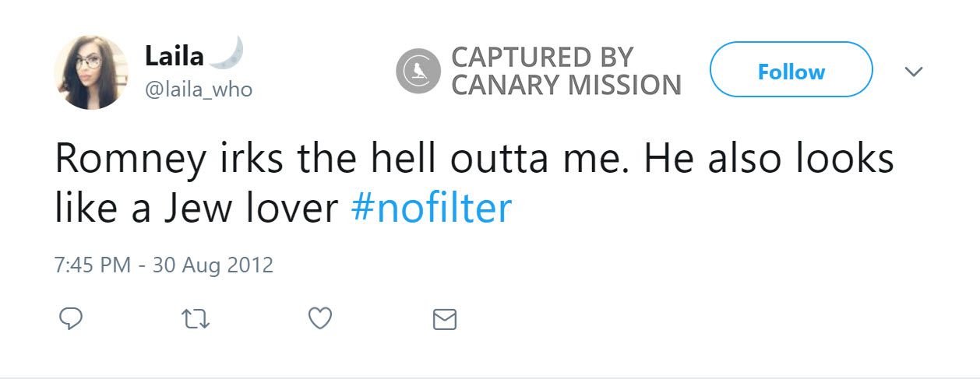The image size is (980, 379).
Task: Open the Laila display name link
Action: [174, 55]
